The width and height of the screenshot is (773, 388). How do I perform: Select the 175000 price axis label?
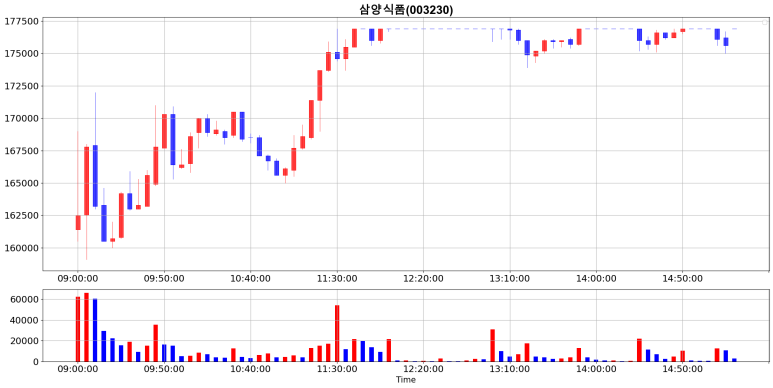tap(20, 53)
